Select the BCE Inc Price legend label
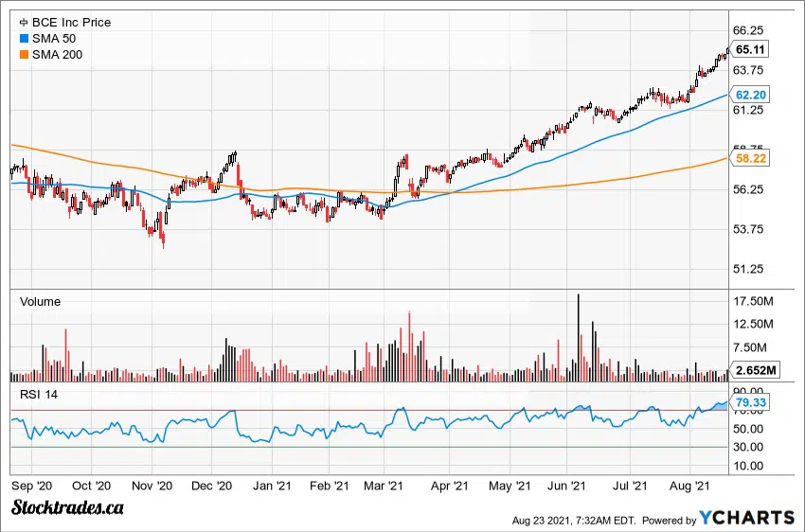This screenshot has width=805, height=532. [71, 22]
